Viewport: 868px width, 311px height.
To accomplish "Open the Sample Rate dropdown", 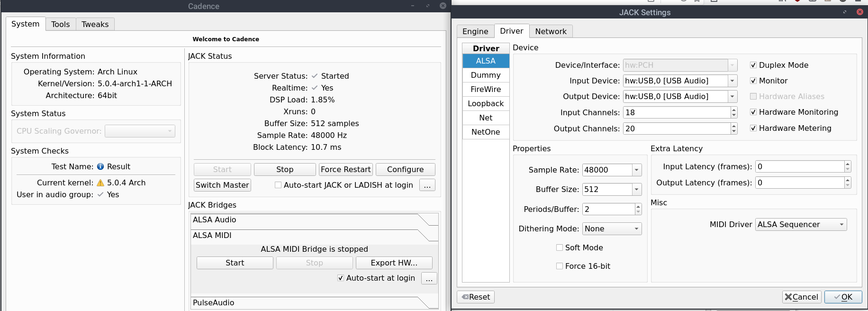I will pyautogui.click(x=637, y=170).
